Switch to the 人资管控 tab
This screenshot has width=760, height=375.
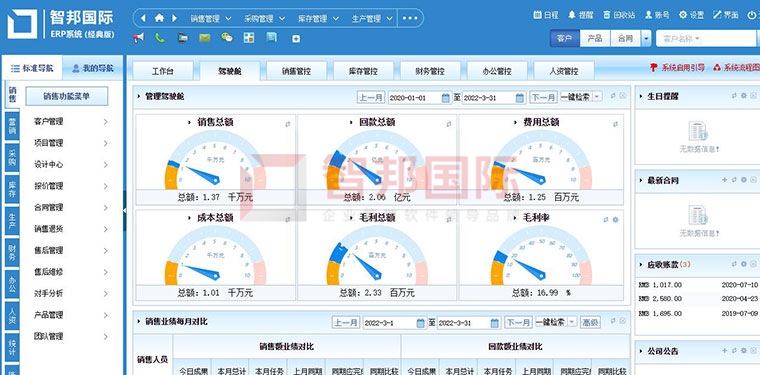[564, 71]
